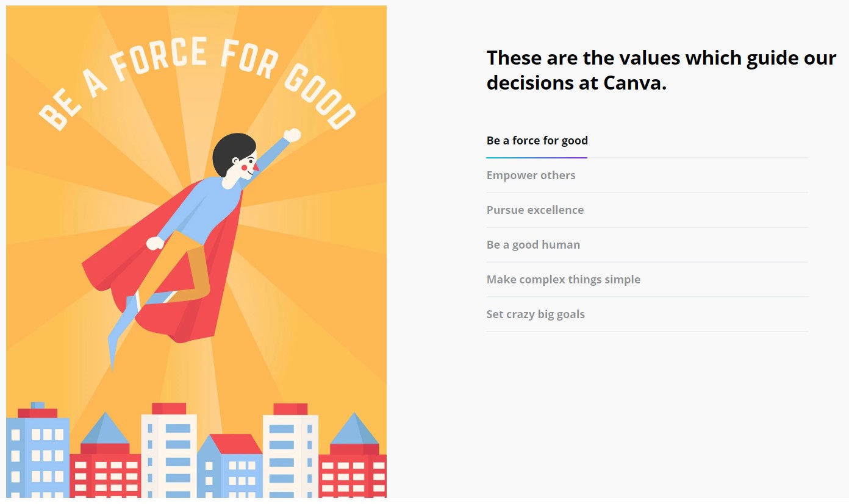Image resolution: width=849 pixels, height=504 pixels.
Task: View the "Set crazy big goals" value
Action: click(536, 314)
